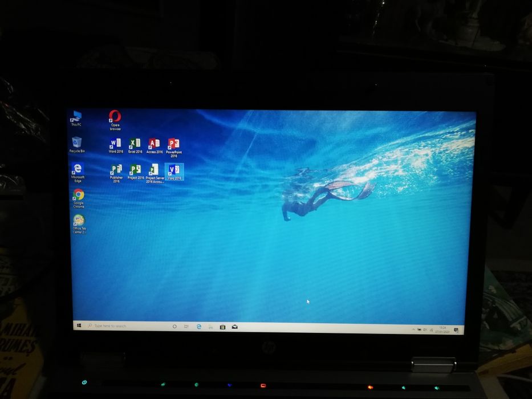The height and width of the screenshot is (399, 532).
Task: Select the Opera browser desktop shortcut
Action: (x=115, y=120)
